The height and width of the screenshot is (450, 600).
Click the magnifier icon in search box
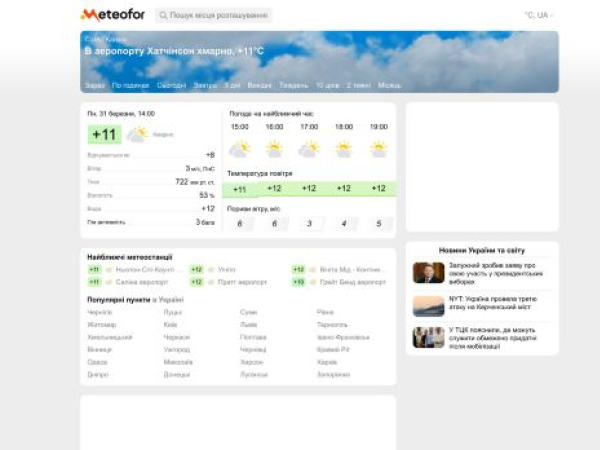pyautogui.click(x=163, y=15)
